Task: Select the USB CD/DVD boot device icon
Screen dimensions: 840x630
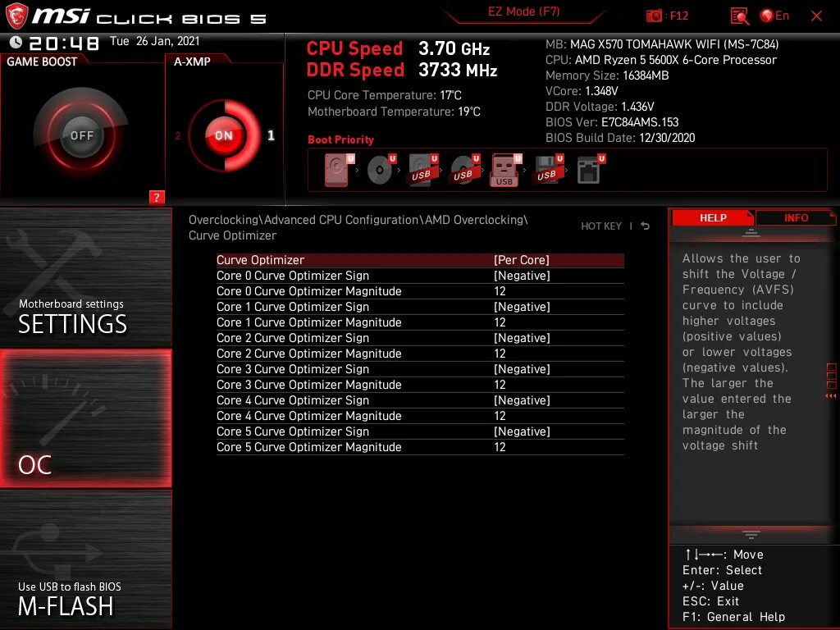Action: (464, 170)
